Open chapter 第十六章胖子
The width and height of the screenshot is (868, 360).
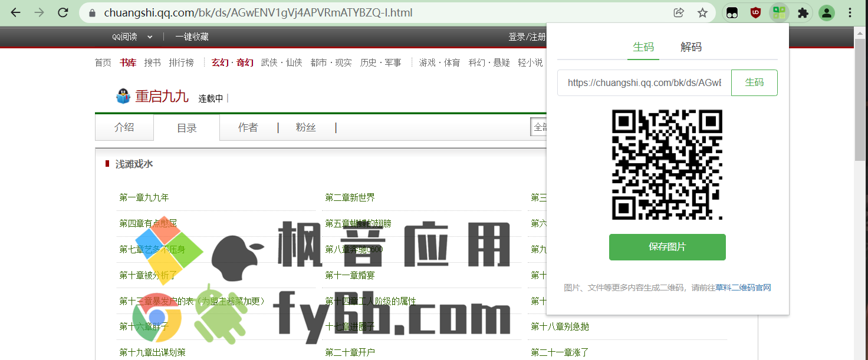tap(144, 326)
